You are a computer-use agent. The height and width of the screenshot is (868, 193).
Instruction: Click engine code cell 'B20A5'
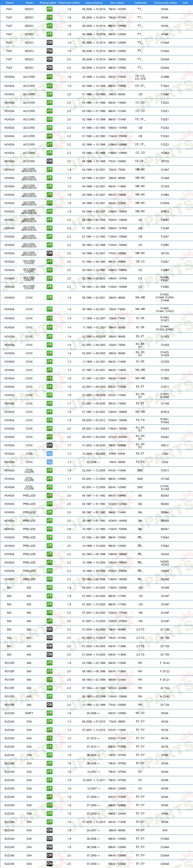pyautogui.click(x=165, y=504)
